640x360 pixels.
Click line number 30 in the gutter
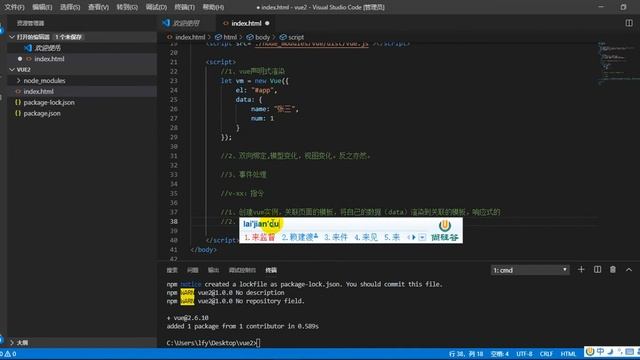coord(174,146)
